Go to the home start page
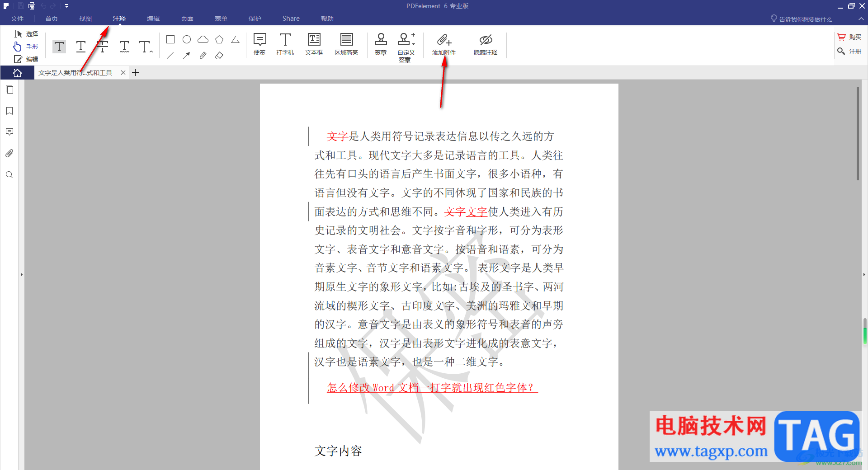 point(17,73)
